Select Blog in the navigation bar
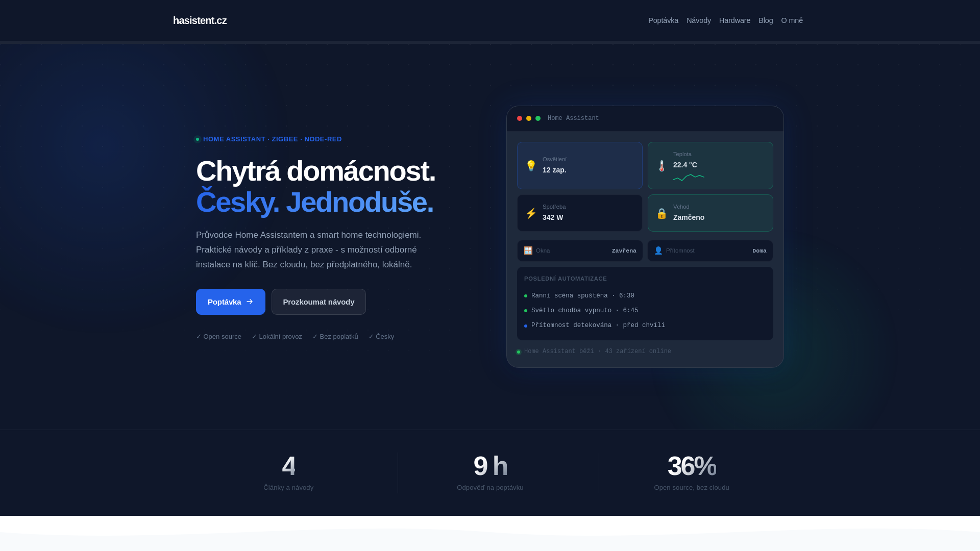This screenshot has width=980, height=551. point(766,20)
